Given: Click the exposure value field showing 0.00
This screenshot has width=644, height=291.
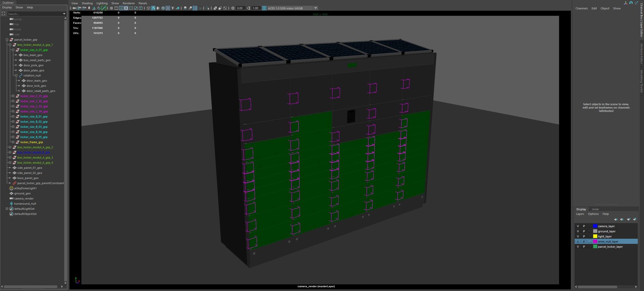Looking at the screenshot, I should tap(240, 8).
